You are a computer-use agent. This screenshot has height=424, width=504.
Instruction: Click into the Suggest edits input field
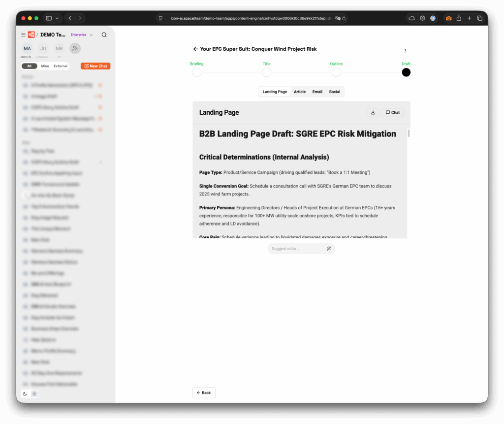(295, 249)
